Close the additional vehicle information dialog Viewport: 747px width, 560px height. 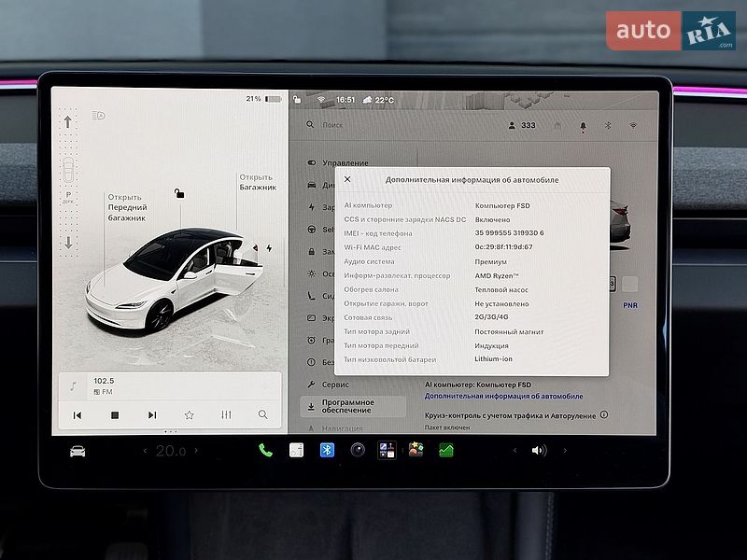(x=347, y=179)
